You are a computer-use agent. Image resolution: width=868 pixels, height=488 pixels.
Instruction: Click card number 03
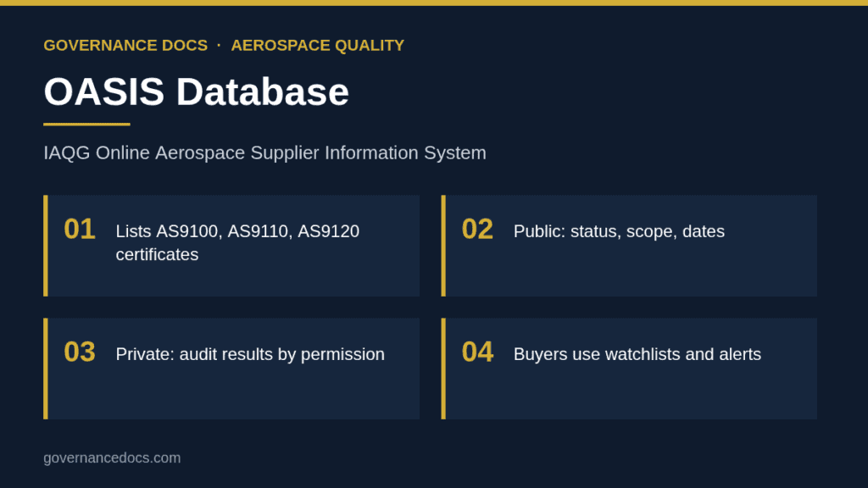click(80, 352)
